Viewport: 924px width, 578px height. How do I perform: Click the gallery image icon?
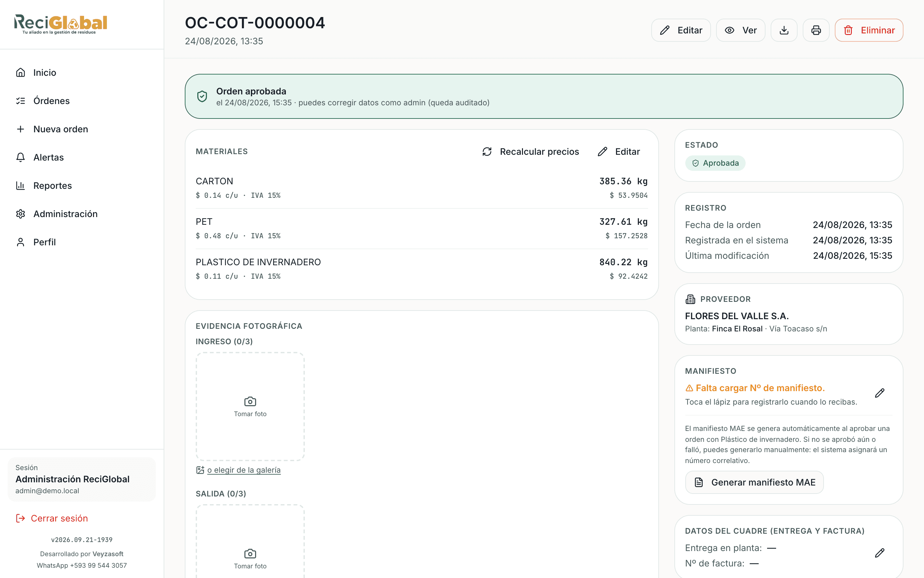pyautogui.click(x=200, y=470)
